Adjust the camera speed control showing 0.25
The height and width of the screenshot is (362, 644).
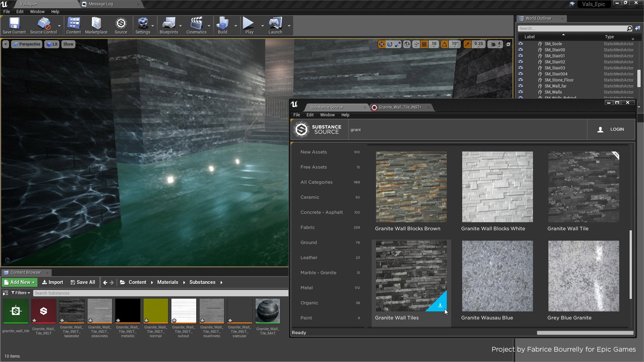click(x=478, y=44)
